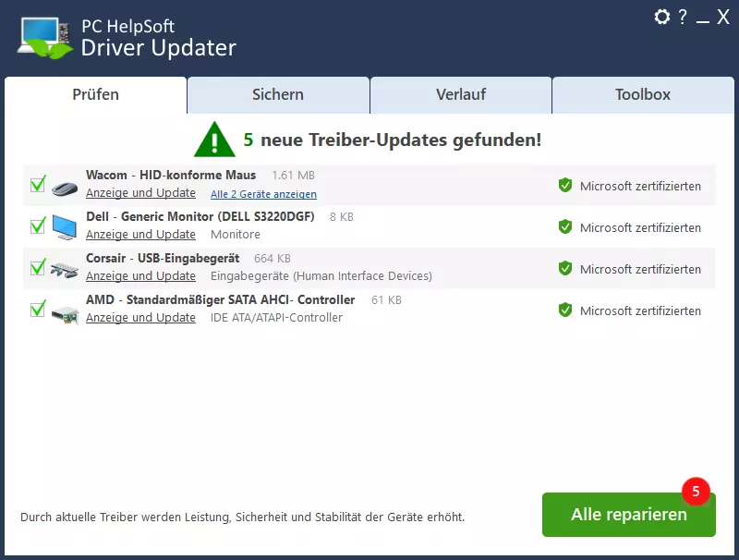Click Anzeige und Update for Corsair
This screenshot has width=739, height=560.
pyautogui.click(x=140, y=275)
